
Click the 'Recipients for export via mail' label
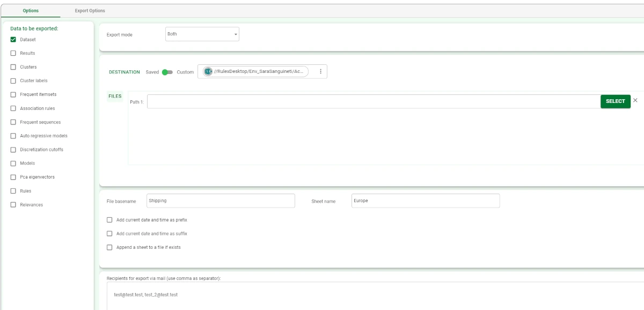(164, 278)
